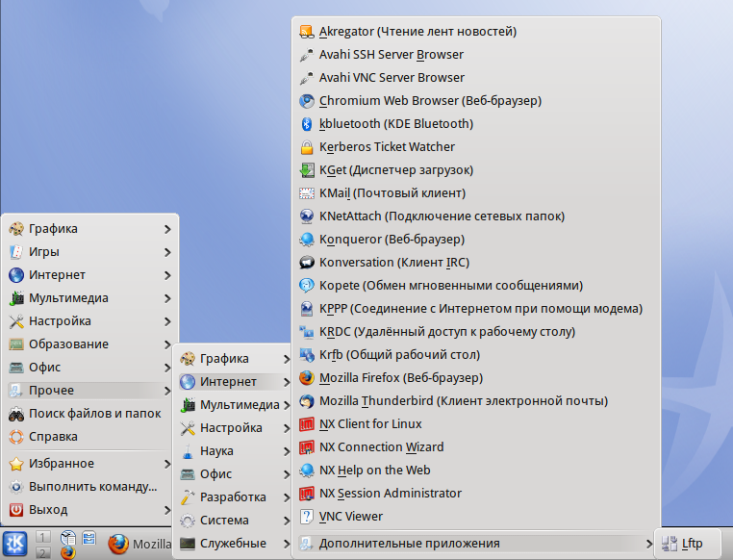This screenshot has height=560, width=733.
Task: Click the KDE K menu launcher button
Action: pyautogui.click(x=15, y=544)
